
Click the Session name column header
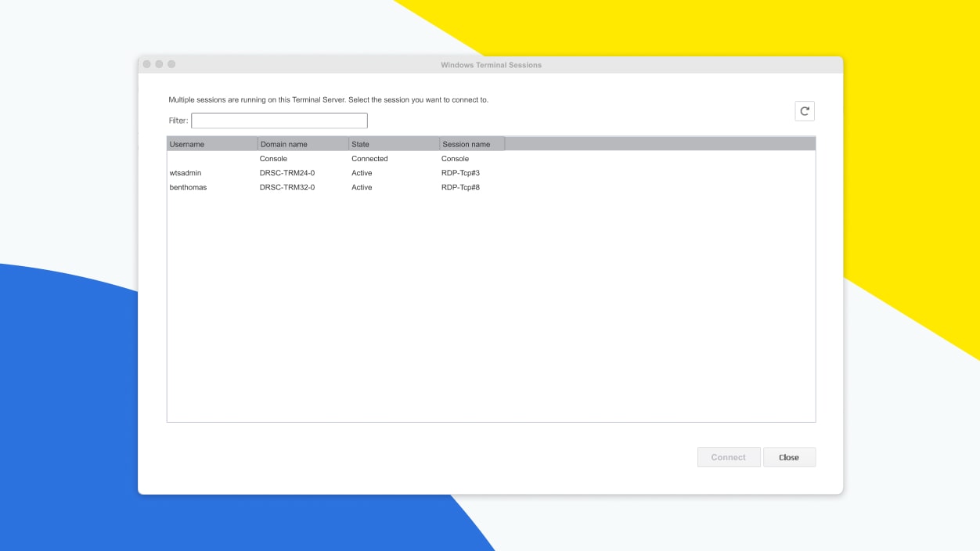click(x=470, y=143)
